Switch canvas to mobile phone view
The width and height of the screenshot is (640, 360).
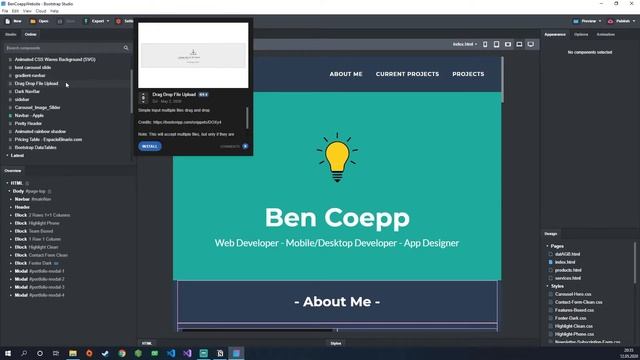click(485, 44)
